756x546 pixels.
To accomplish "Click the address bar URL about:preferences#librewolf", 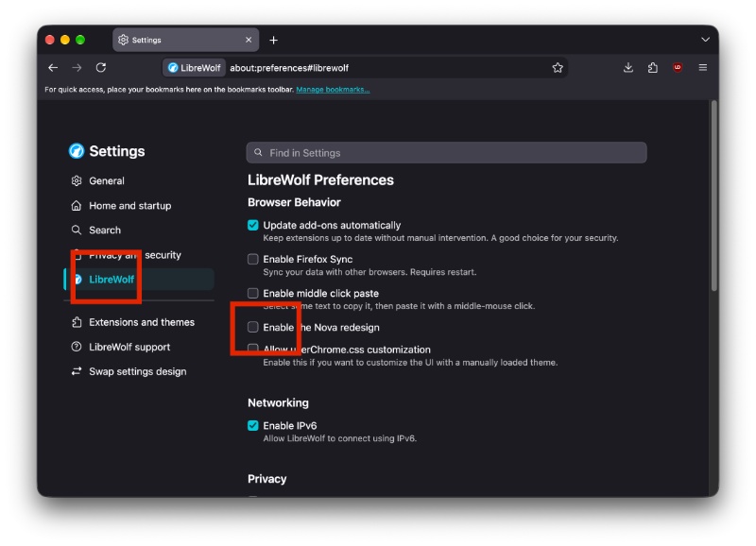I will [289, 68].
